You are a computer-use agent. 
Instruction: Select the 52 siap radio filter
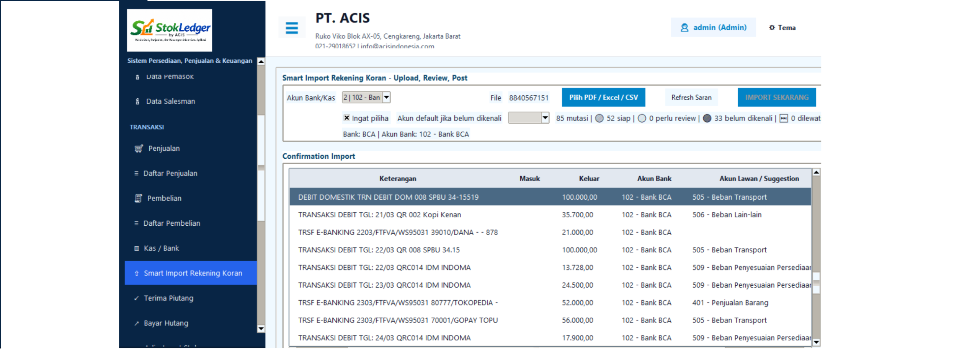pos(599,118)
